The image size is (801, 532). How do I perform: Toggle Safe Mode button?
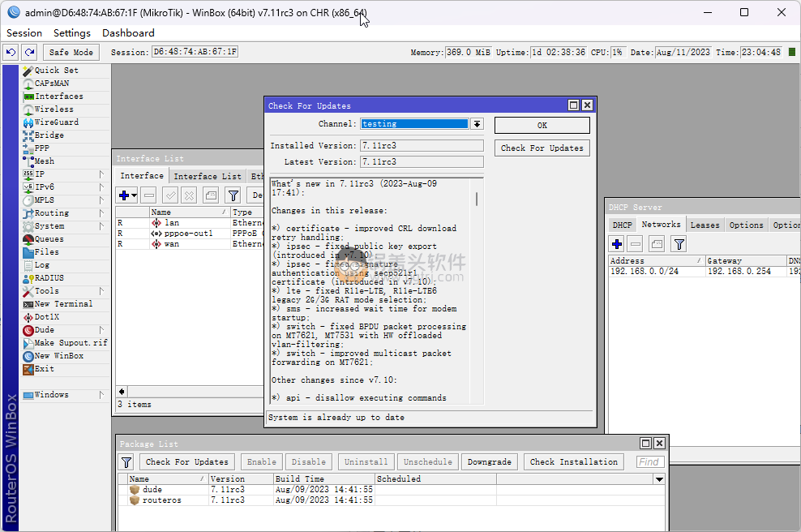click(x=71, y=52)
